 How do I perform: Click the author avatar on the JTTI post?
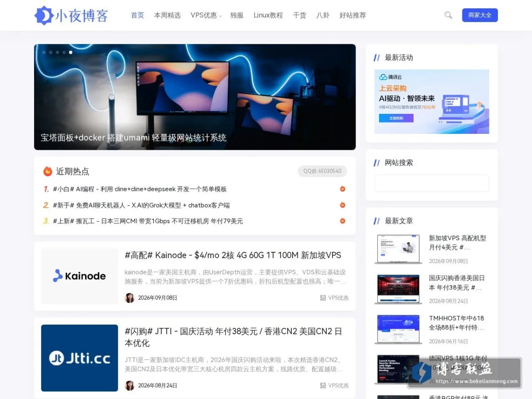129,386
